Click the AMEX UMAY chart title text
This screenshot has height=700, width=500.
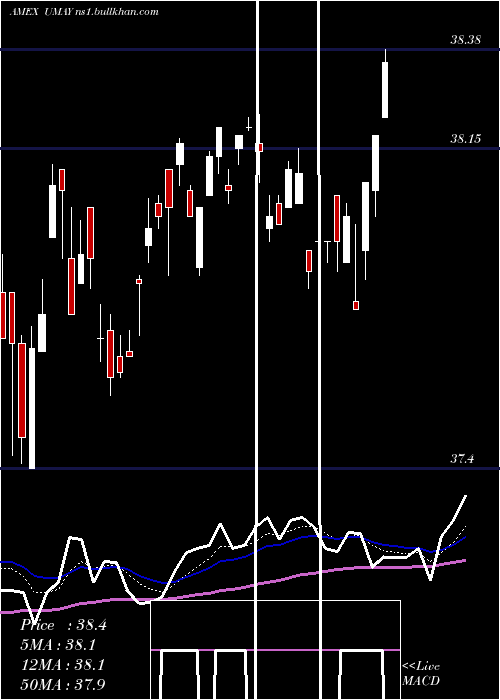[x=84, y=11]
